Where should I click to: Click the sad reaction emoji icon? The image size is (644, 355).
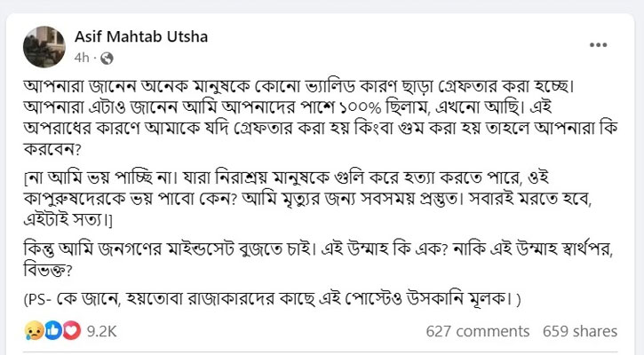pos(33,331)
